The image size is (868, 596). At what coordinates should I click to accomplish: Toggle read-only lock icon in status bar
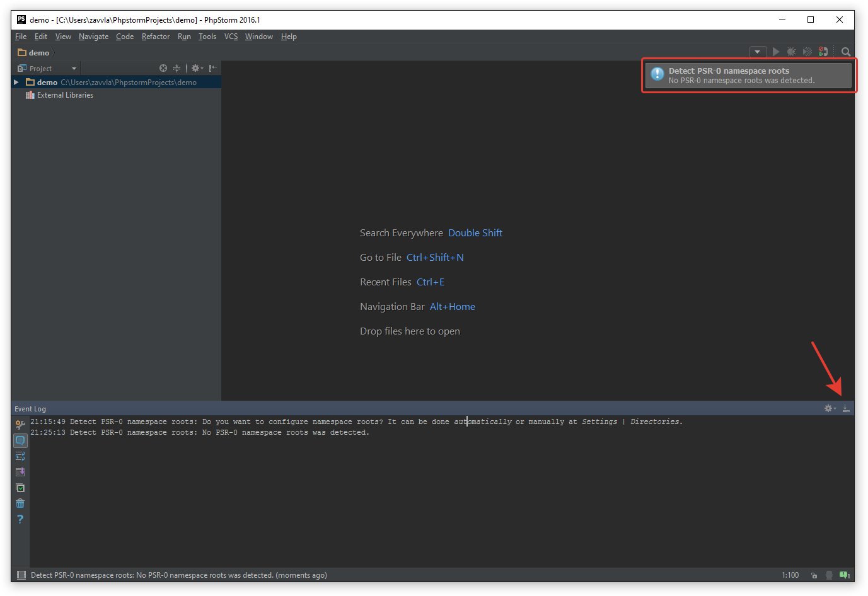coord(814,575)
